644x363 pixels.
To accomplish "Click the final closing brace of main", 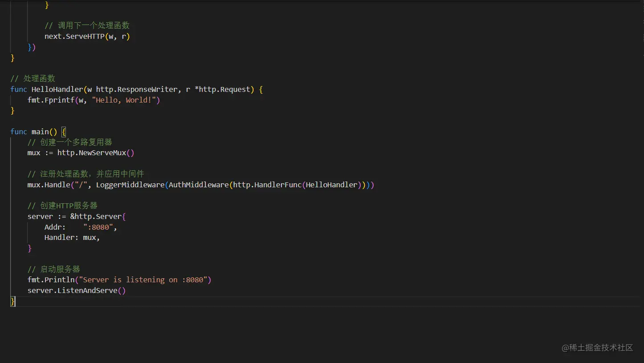I will (x=13, y=301).
